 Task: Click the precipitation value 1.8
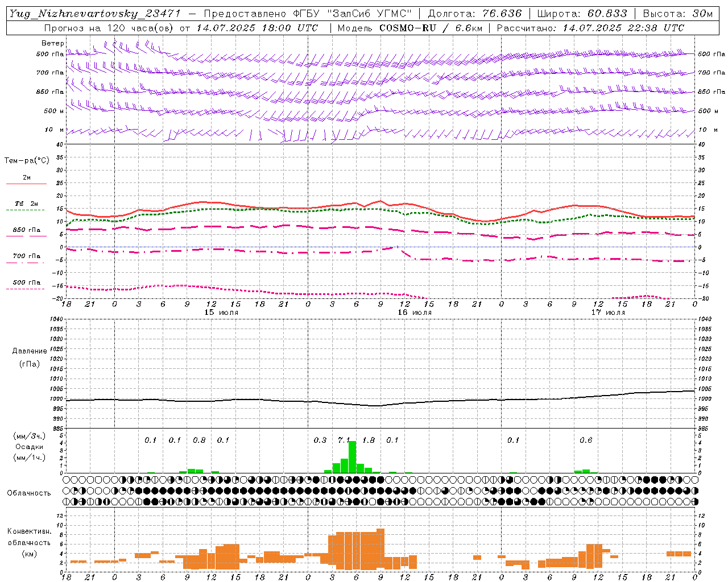369,440
